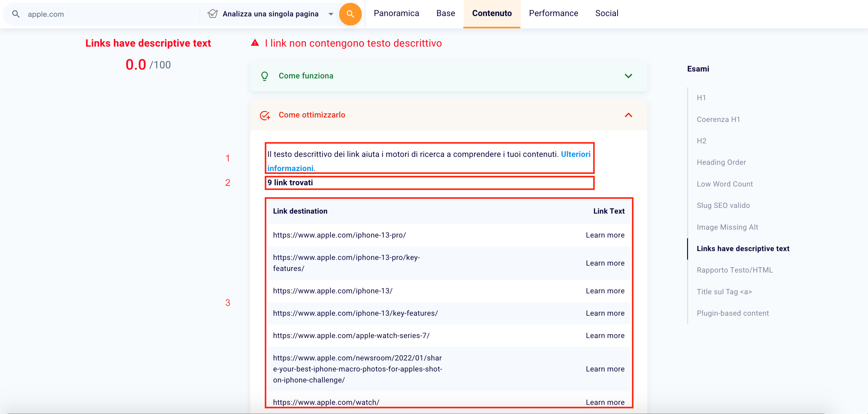The image size is (868, 414).
Task: Go to Coerenza H1 exam
Action: pos(718,119)
